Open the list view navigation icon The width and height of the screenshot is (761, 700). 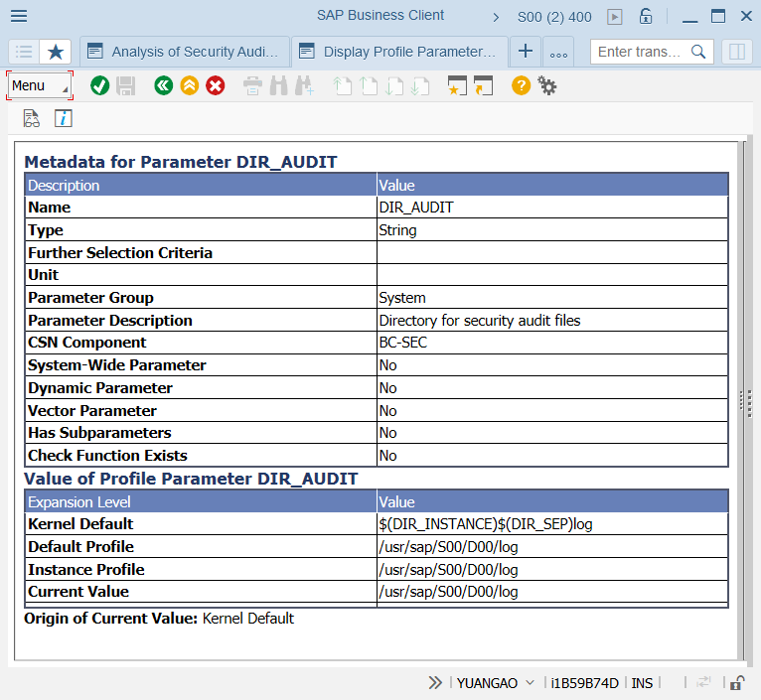[x=24, y=52]
